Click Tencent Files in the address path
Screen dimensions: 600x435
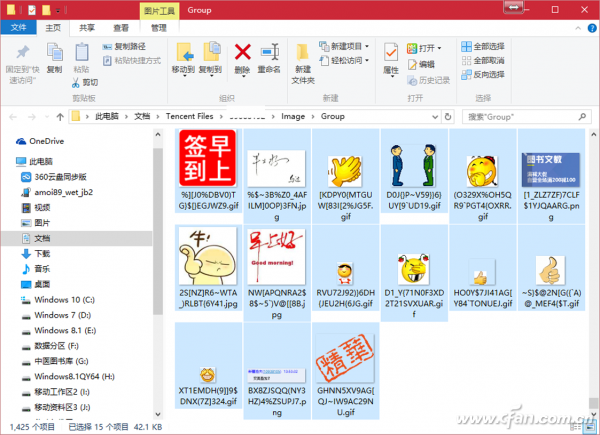point(189,116)
